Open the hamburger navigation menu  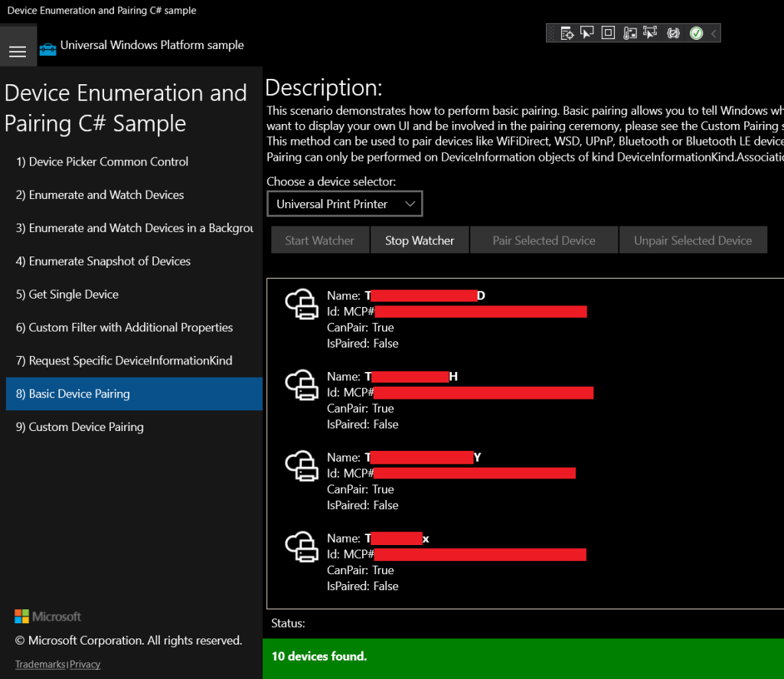coord(18,51)
